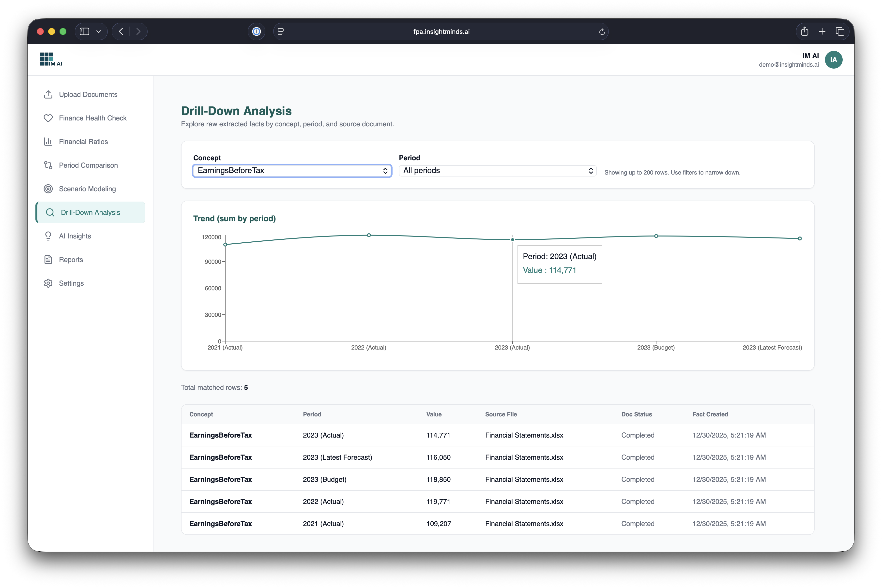Go to the Reports page
The width and height of the screenshot is (882, 588).
[71, 260]
